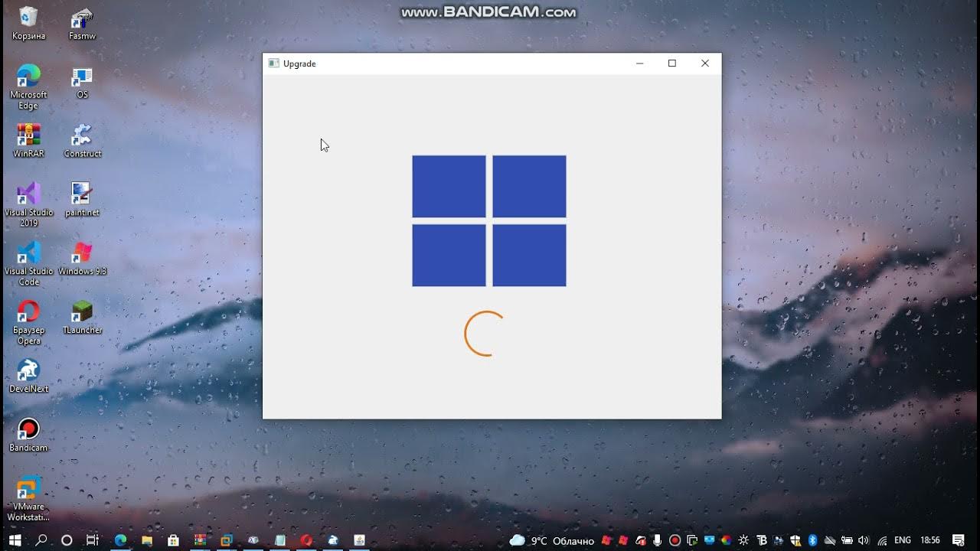This screenshot has width=980, height=551.
Task: Open the brightness sun tray icon
Action: pyautogui.click(x=743, y=540)
